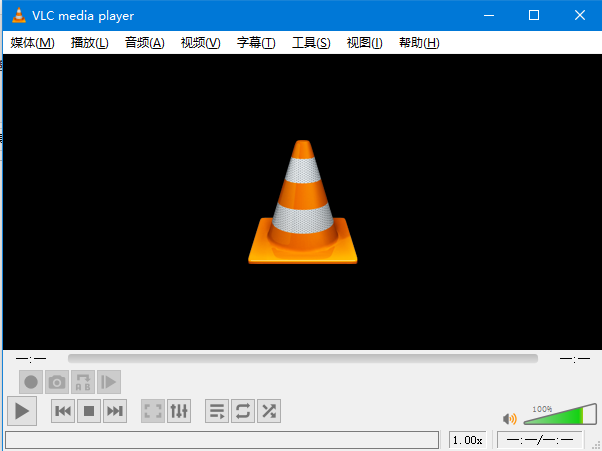The image size is (602, 451).
Task: Click the Play button
Action: tap(22, 411)
